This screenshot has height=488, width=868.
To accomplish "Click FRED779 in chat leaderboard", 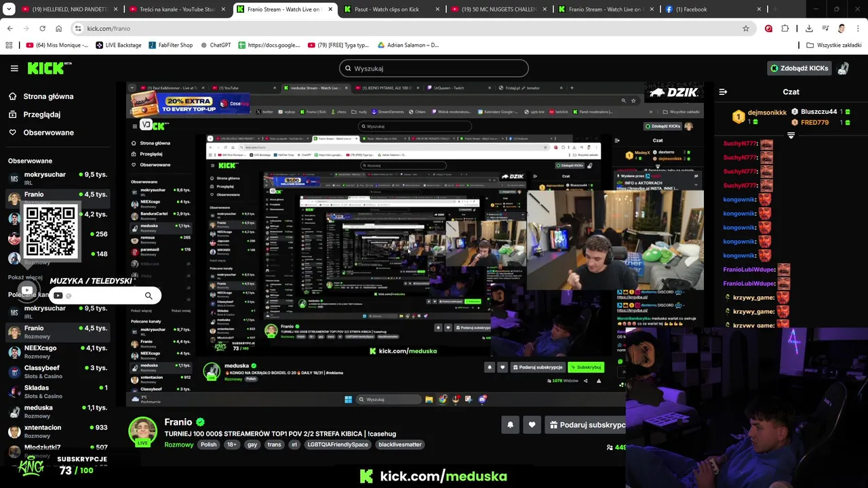I will click(814, 123).
